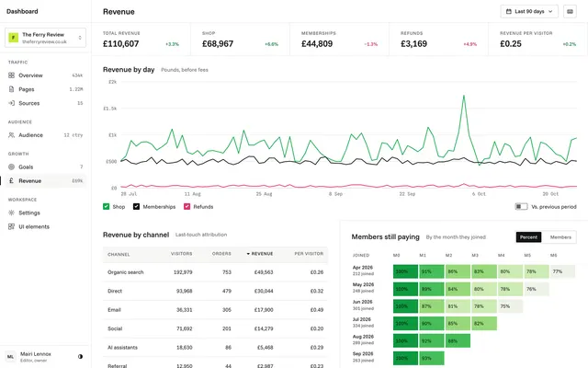Screen dimensions: 588x368
Task: Open the Last 90 days dropdown
Action: [529, 12]
